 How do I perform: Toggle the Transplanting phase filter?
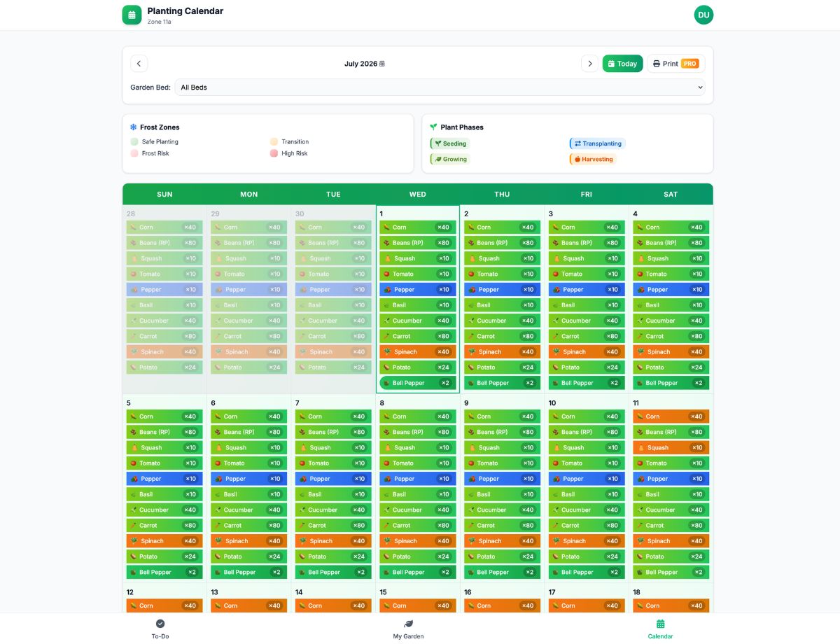[597, 143]
